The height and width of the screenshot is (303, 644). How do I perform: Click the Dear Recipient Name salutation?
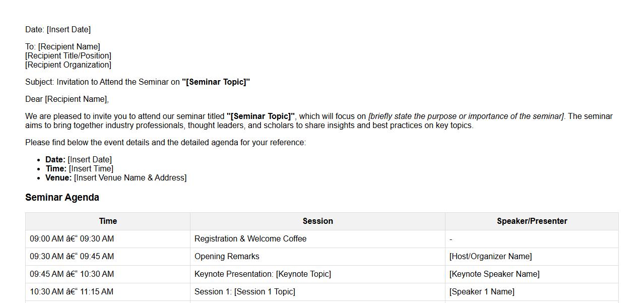point(77,99)
